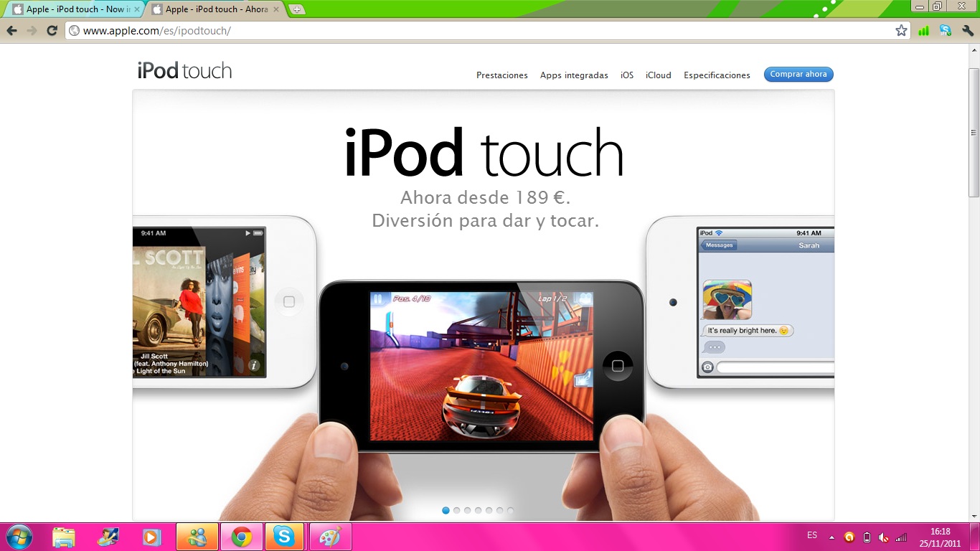Close the 'Apple - iPod touch - Now' tab

pos(136,9)
